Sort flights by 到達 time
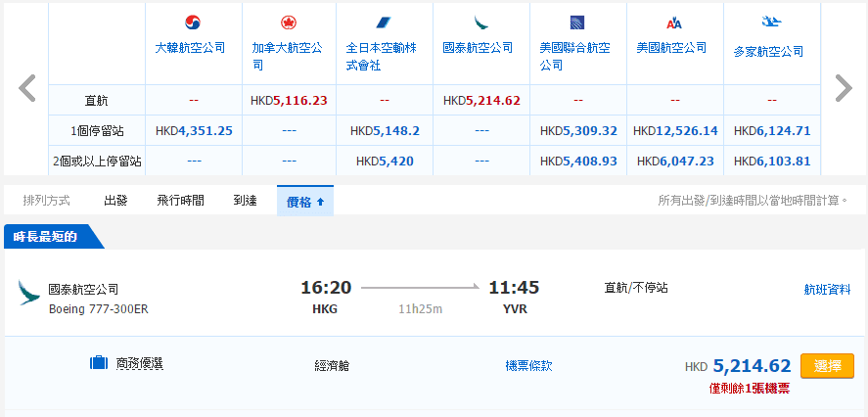Screen dimensions: 868x417 [245, 201]
